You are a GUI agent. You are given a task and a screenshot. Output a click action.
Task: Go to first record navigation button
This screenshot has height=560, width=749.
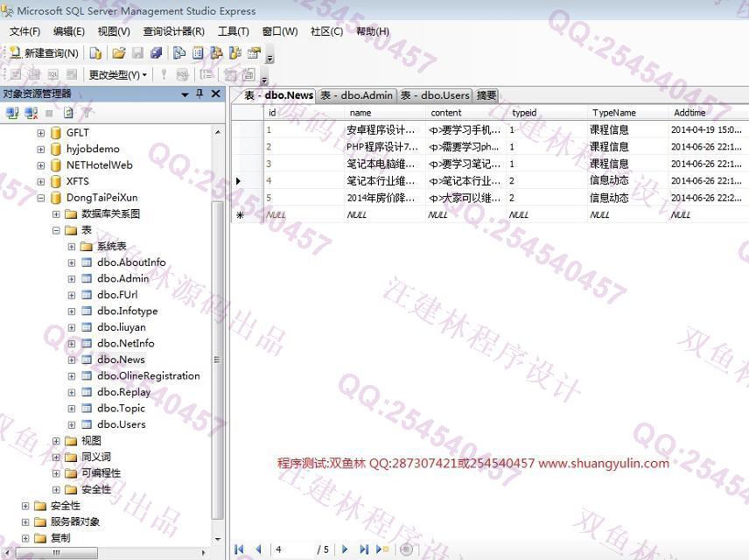tap(240, 549)
